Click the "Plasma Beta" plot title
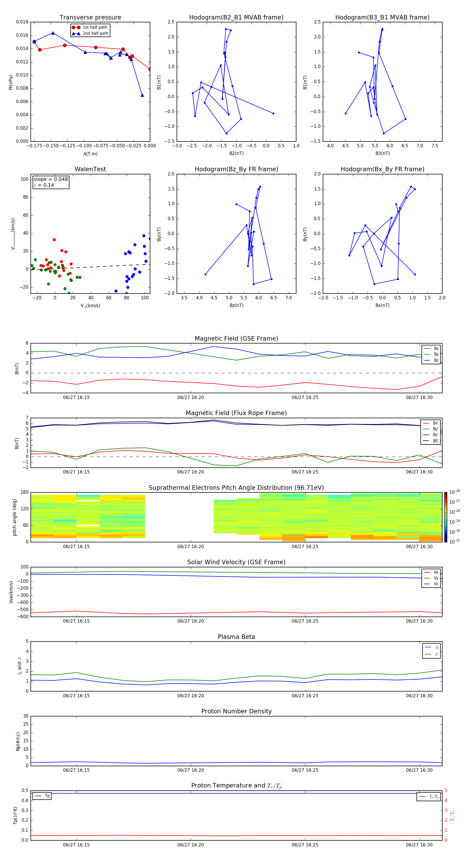Image resolution: width=473 pixels, height=868 pixels. pos(236,637)
